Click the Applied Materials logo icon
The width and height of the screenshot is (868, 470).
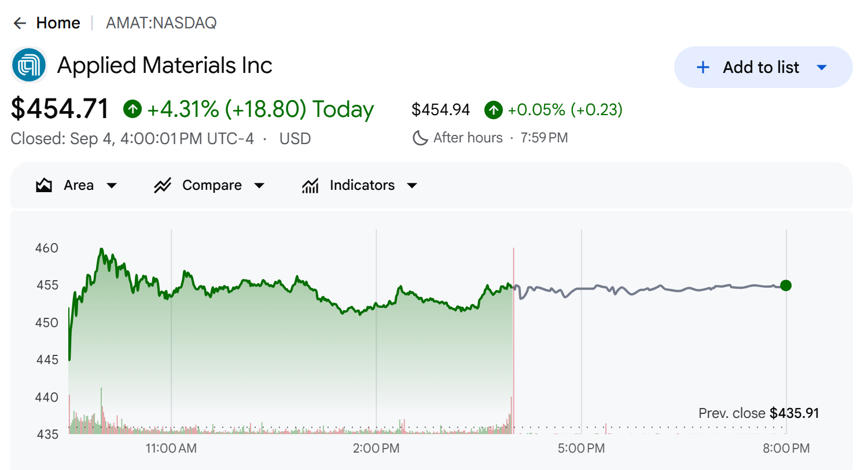pos(29,65)
